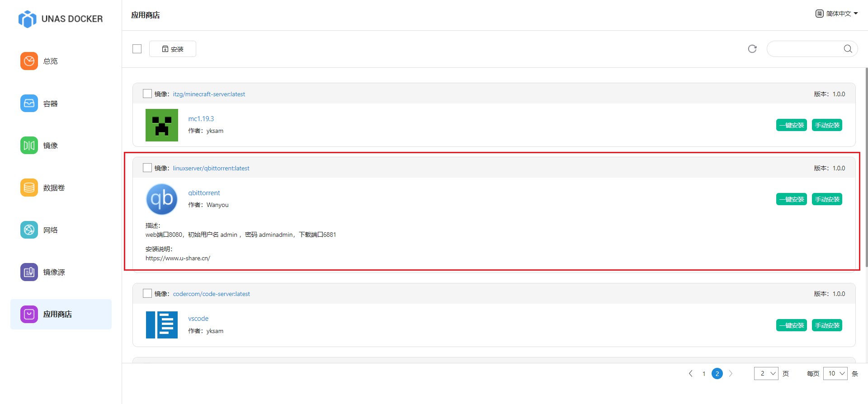This screenshot has width=868, height=404.
Task: Expand the page number jump dropdown
Action: click(766, 374)
